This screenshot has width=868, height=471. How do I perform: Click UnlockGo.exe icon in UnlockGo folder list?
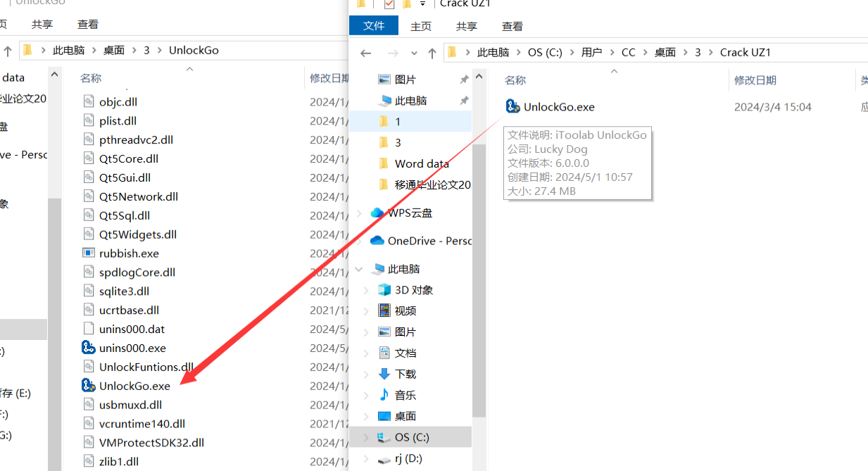(88, 385)
